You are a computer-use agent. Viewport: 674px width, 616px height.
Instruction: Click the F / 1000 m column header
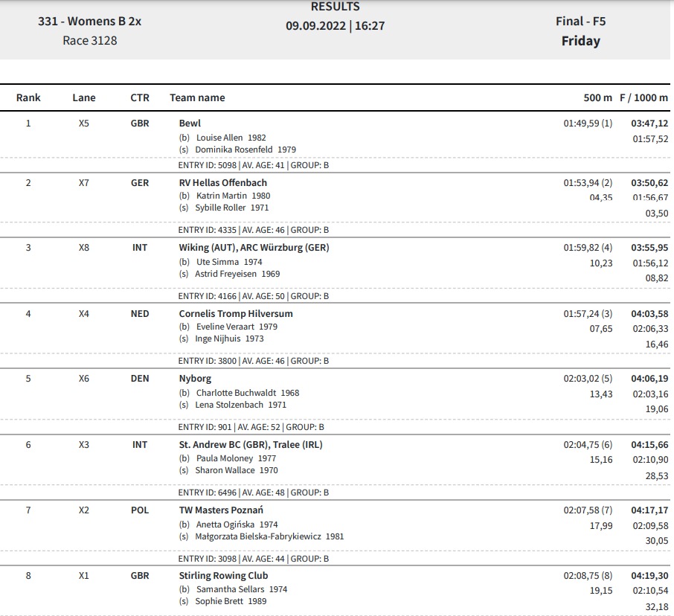coord(643,97)
